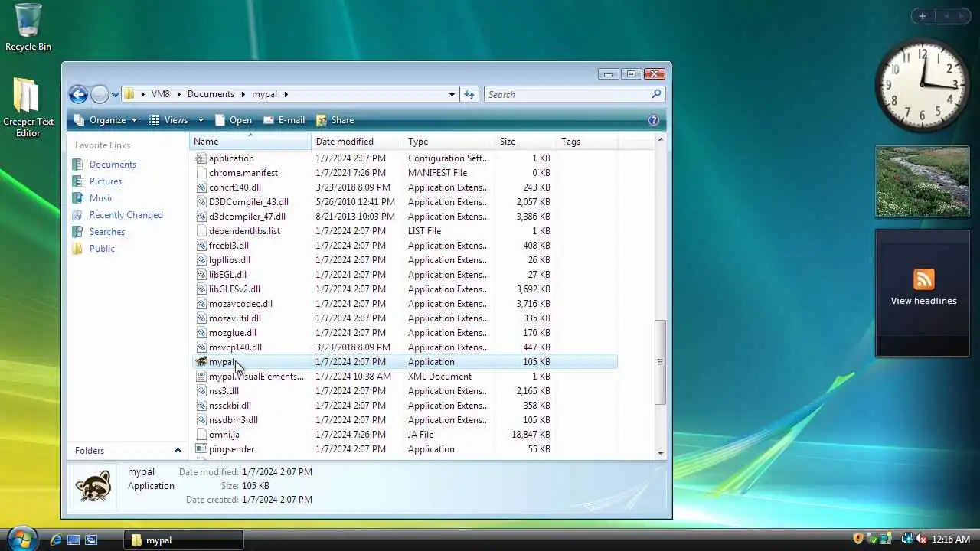
Task: Select dependentlibs.list file
Action: [x=245, y=231]
